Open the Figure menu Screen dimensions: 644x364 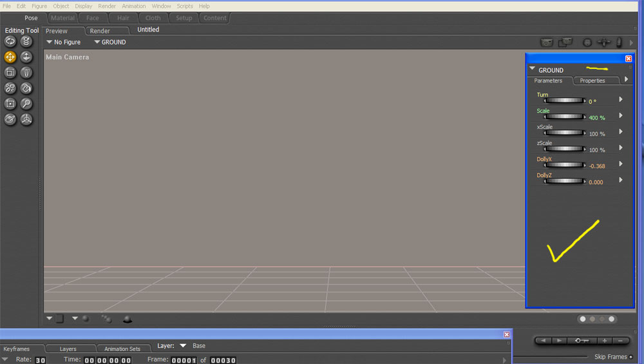pyautogui.click(x=39, y=6)
